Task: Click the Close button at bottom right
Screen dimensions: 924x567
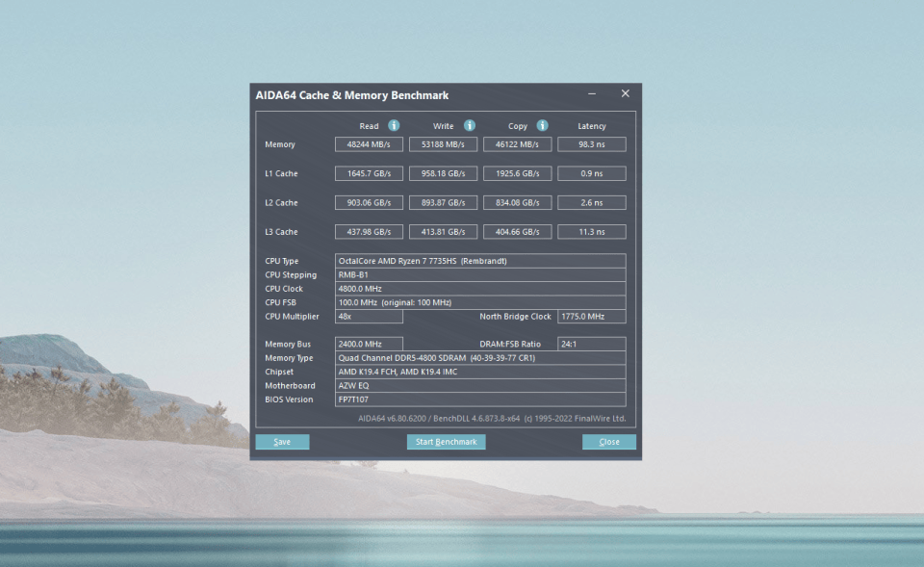Action: pos(608,442)
